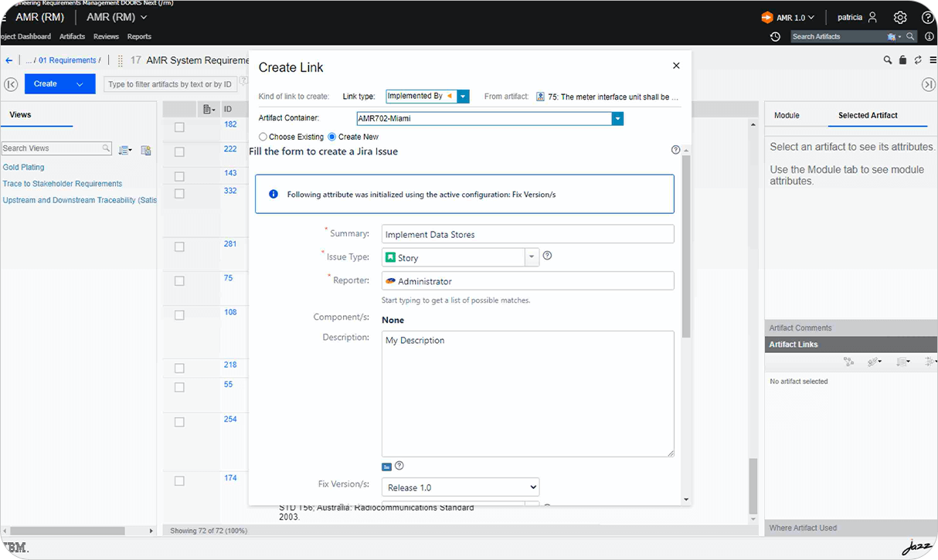Screen dimensions: 938x560
Task: Tick the checkbox for artifact 108
Action: point(179,315)
